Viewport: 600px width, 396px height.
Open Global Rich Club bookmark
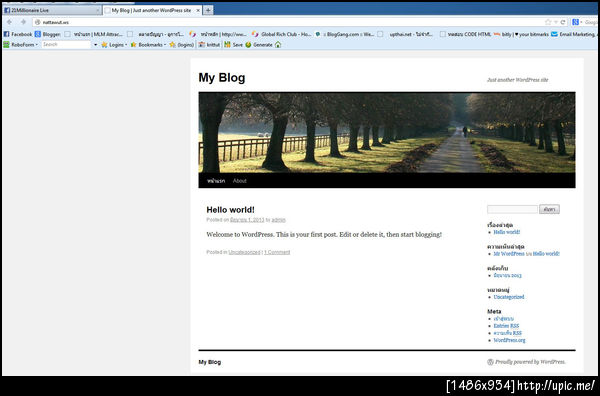pos(281,34)
